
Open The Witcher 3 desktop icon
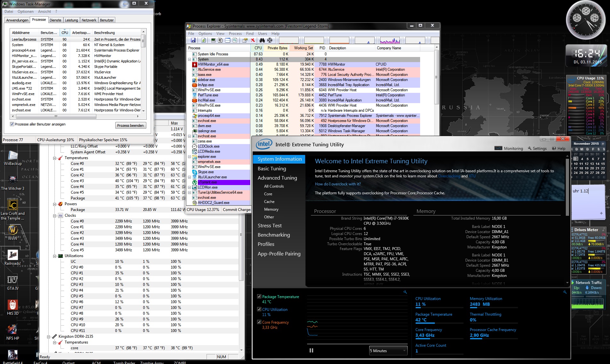click(13, 183)
